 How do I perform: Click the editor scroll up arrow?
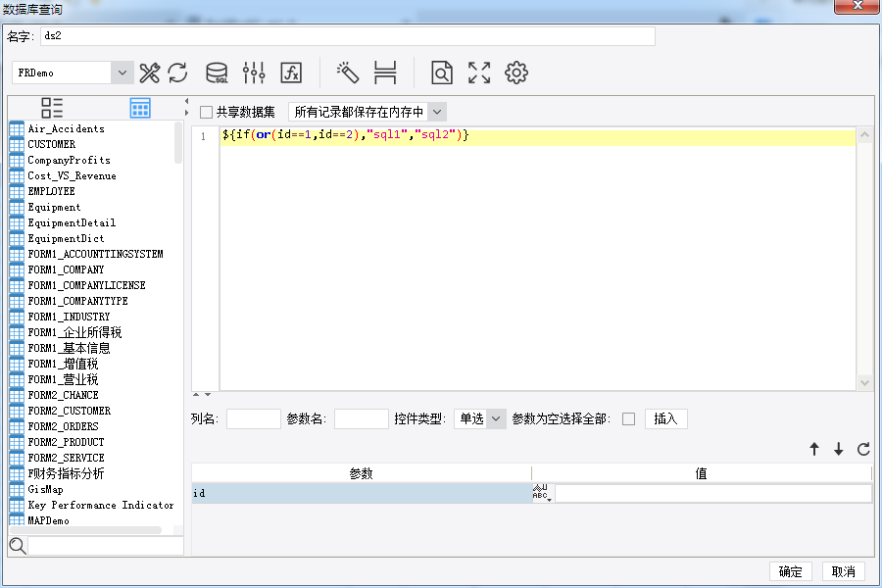coord(864,135)
